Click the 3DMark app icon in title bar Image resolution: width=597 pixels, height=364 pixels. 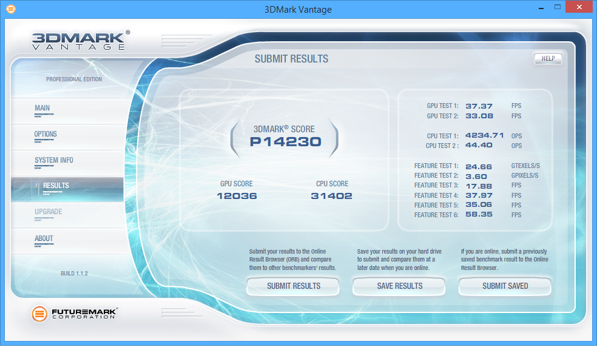click(11, 8)
